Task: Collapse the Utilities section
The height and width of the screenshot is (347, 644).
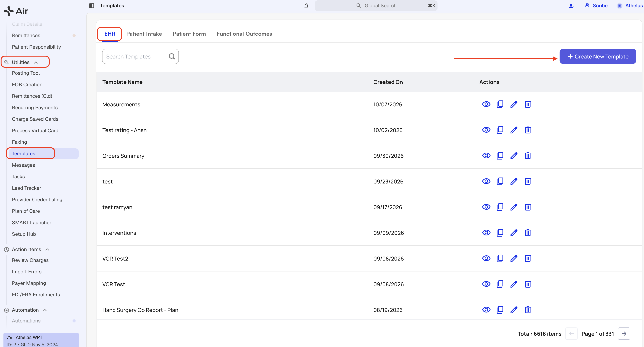Action: click(x=36, y=62)
